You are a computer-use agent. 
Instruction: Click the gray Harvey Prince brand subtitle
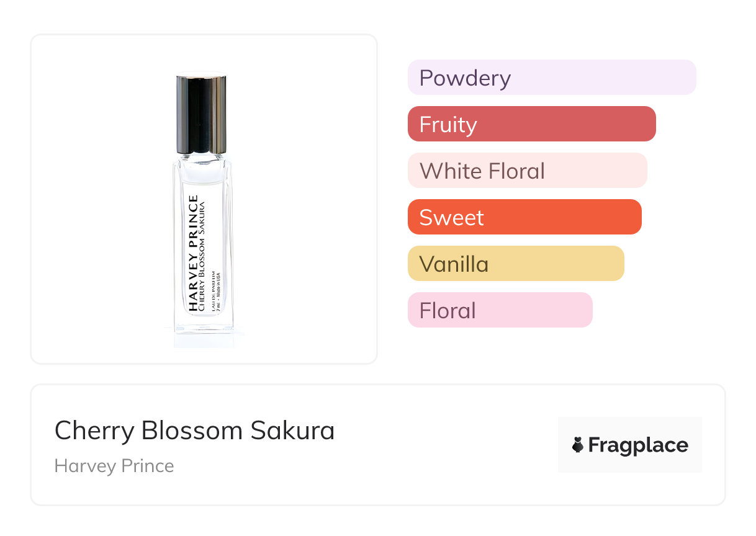click(x=114, y=466)
